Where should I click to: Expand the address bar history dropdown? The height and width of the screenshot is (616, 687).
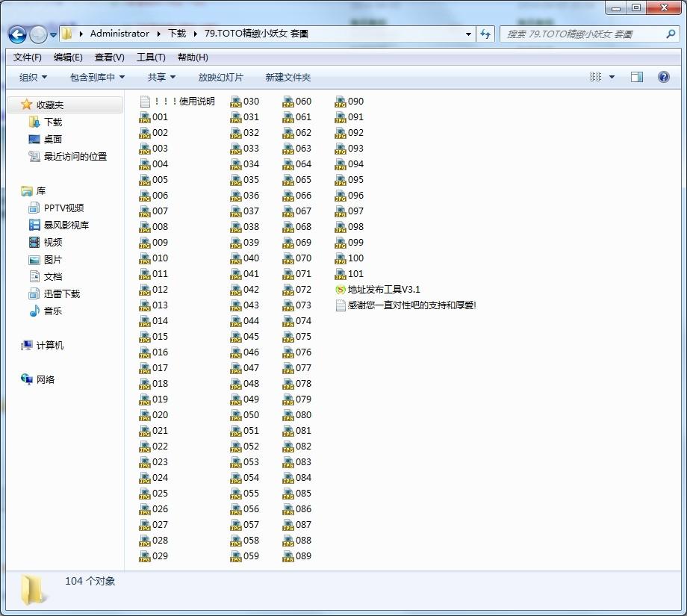pyautogui.click(x=468, y=34)
